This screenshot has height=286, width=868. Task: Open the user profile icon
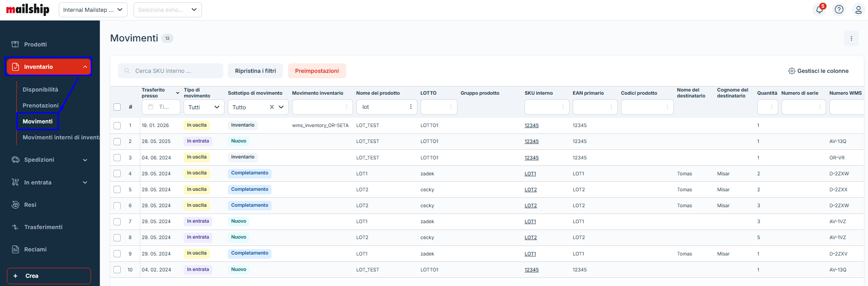pos(858,10)
